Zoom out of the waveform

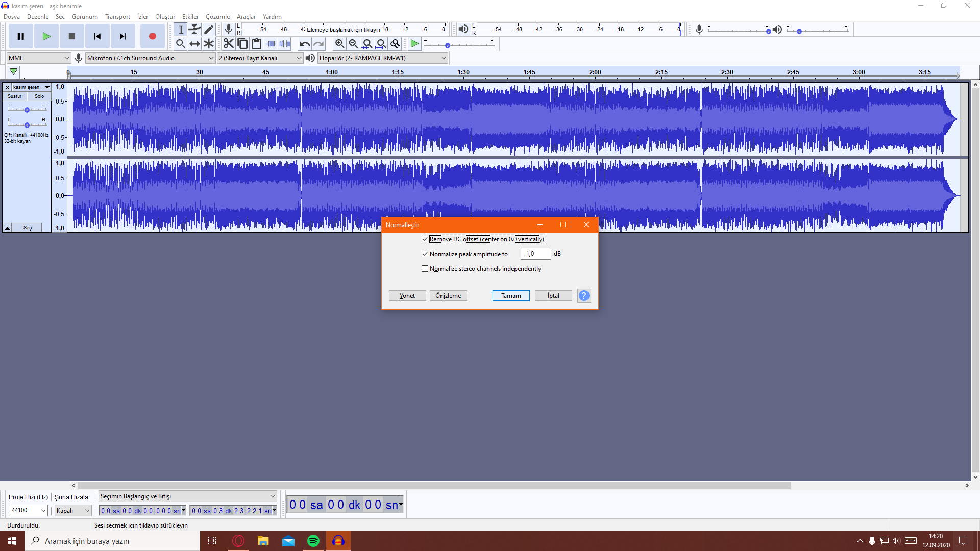353,44
